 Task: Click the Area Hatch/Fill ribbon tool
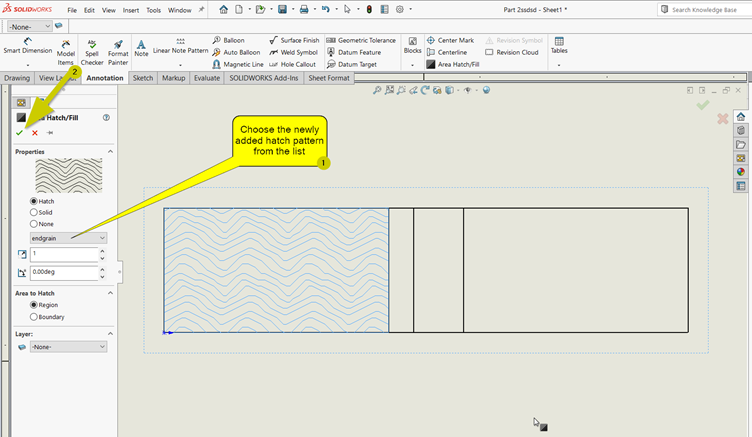click(457, 64)
